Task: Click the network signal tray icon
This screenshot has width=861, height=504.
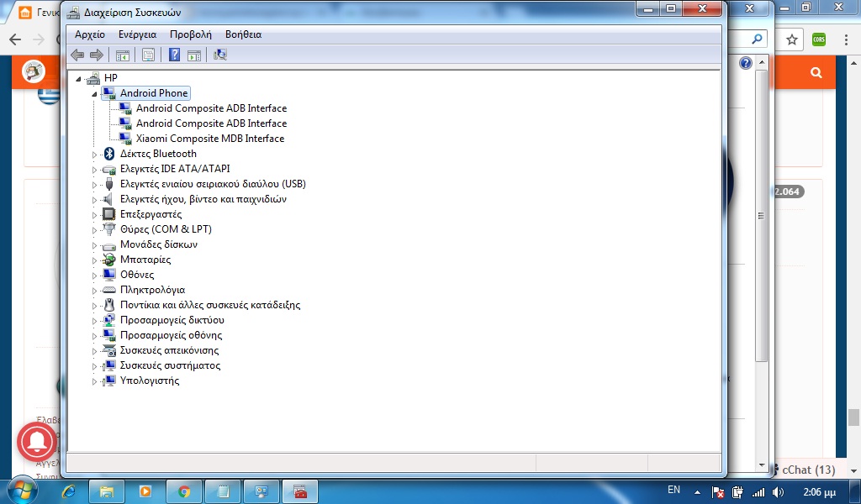Action: pyautogui.click(x=758, y=492)
